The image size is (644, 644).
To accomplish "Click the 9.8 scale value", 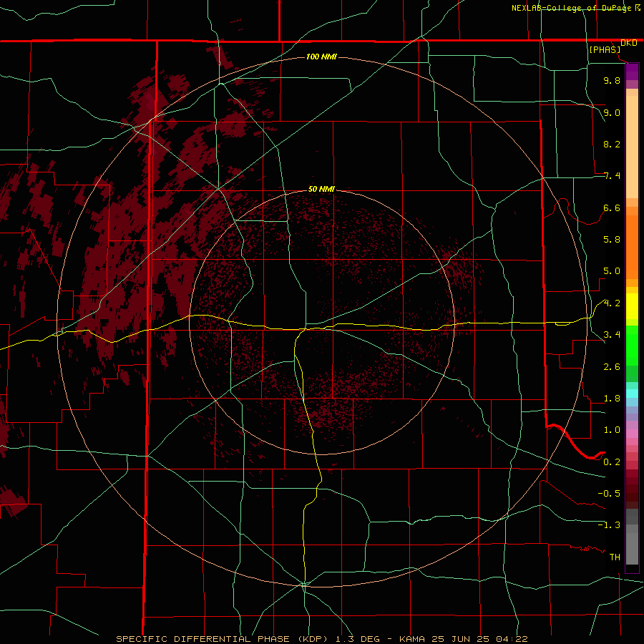I will (612, 80).
